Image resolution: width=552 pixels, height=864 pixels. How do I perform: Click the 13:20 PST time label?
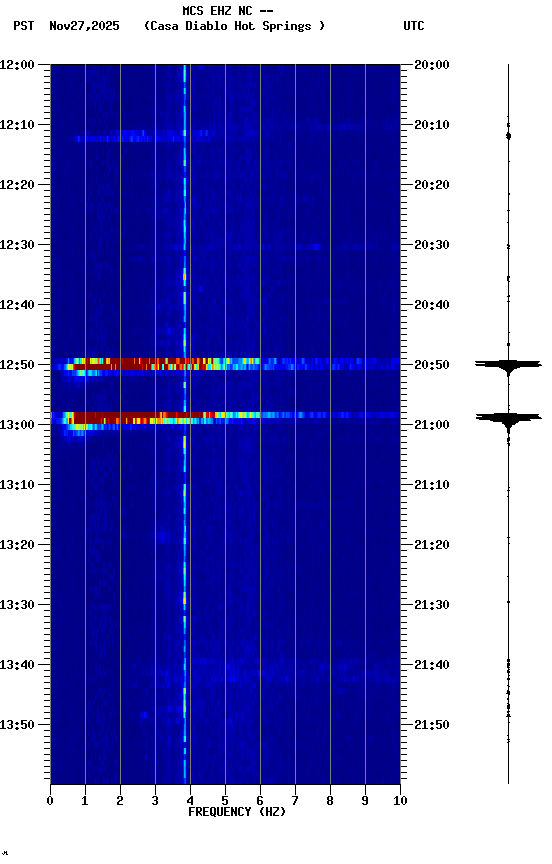tap(17, 545)
